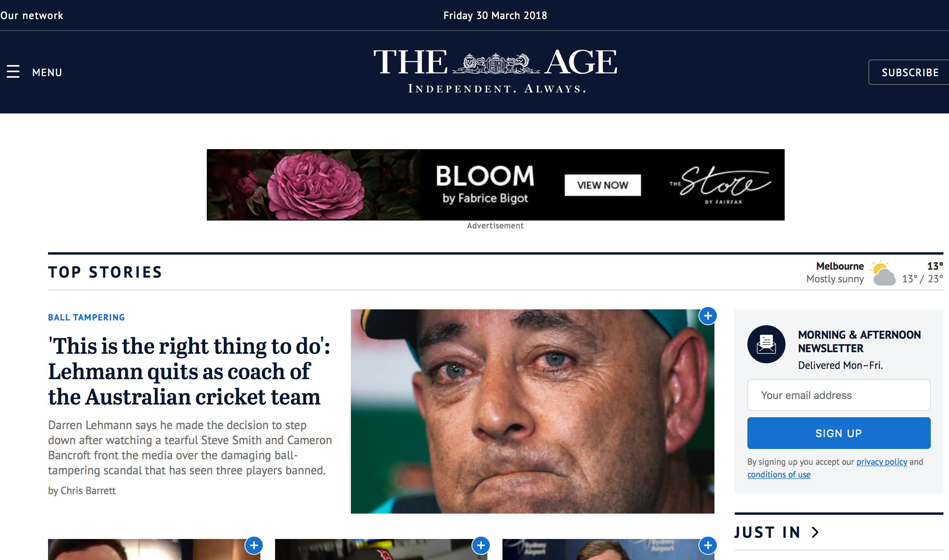Click plus icon on first bottom thumbnail
Screen dimensions: 949x560
tap(254, 546)
